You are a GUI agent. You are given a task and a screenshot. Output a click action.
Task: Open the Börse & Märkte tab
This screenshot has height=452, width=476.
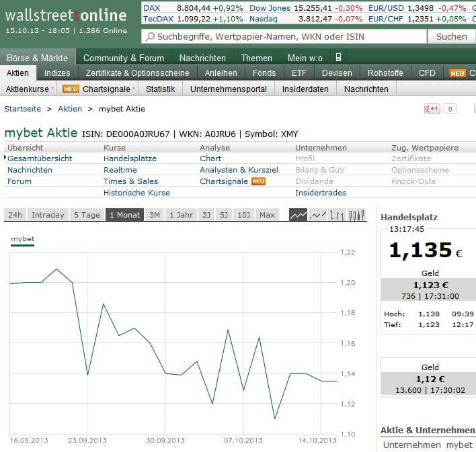tap(38, 58)
